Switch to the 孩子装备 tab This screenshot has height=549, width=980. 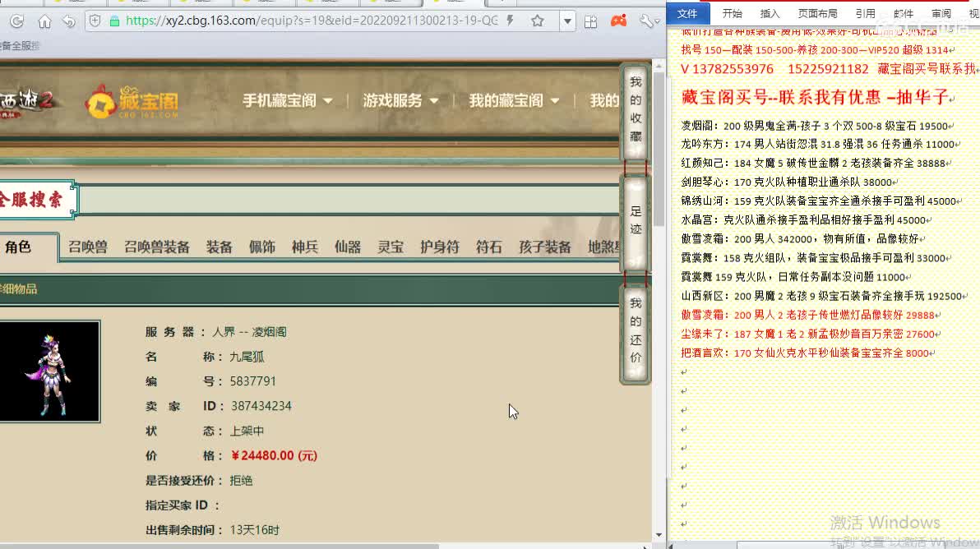[x=545, y=247]
